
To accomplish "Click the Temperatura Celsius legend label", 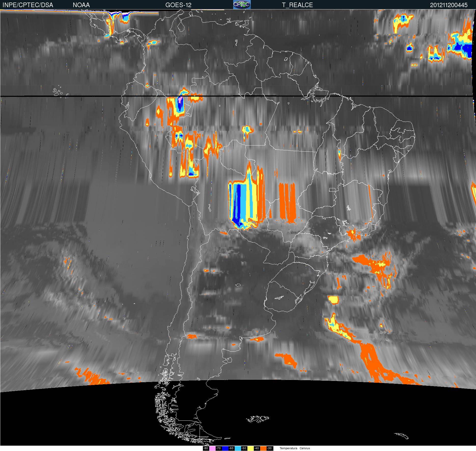I will tap(295, 448).
